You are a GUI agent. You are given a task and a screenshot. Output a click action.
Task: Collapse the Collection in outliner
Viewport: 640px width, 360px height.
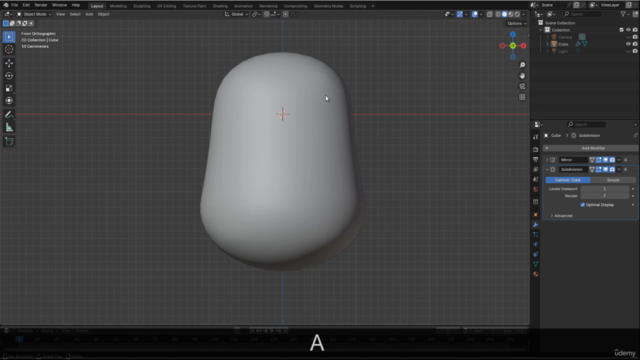[x=541, y=30]
